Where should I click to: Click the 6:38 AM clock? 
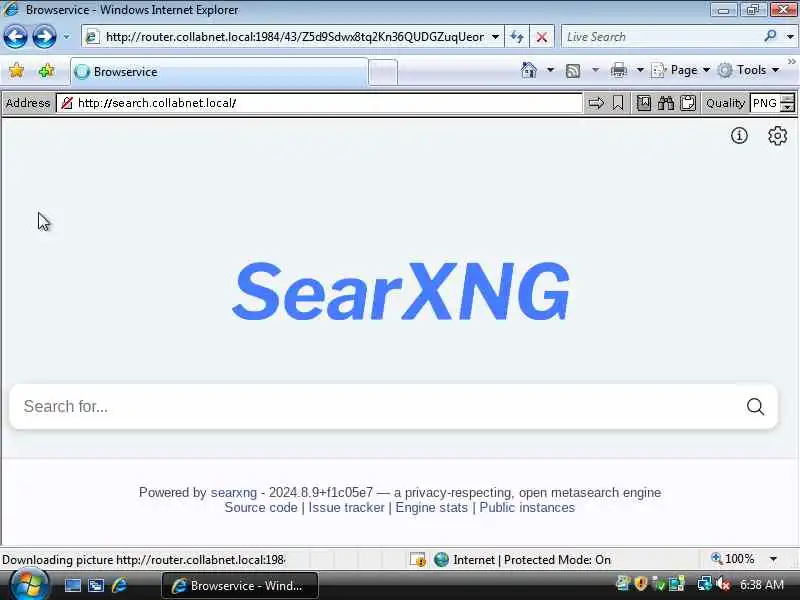click(762, 585)
